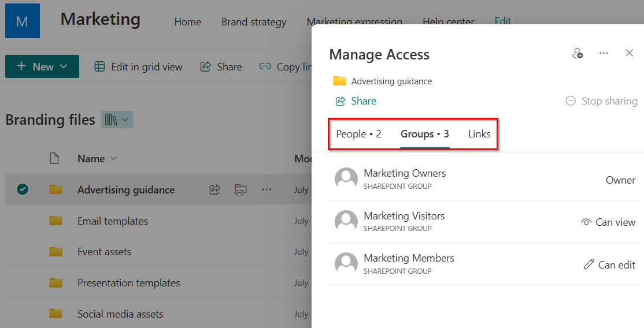Click the Email templates folder icon
Viewport: 644px width, 328px height.
[56, 221]
